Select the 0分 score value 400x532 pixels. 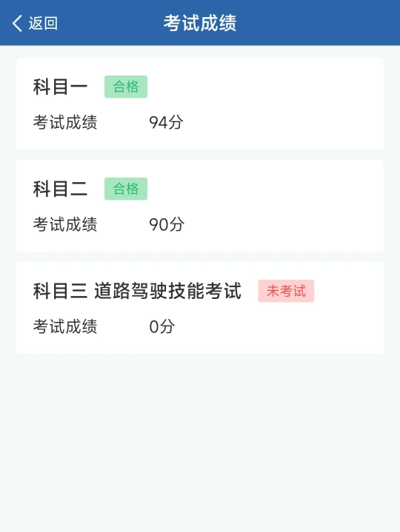[x=162, y=326]
